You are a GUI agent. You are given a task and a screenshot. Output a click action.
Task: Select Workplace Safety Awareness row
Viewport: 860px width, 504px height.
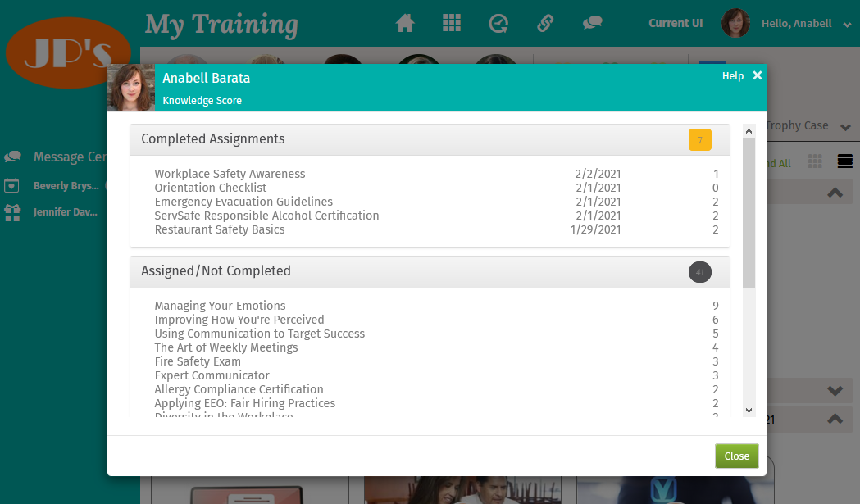(436, 174)
